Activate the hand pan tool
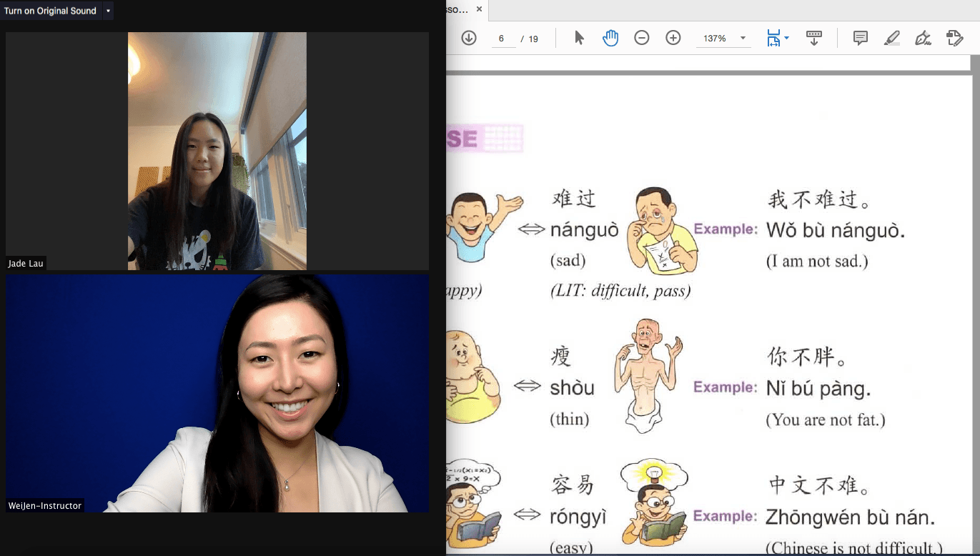Viewport: 980px width, 556px height. (610, 38)
